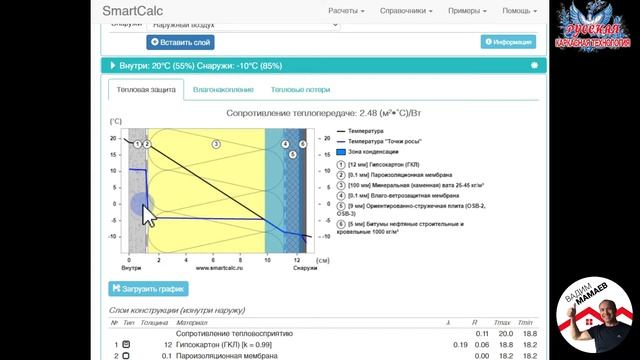The height and width of the screenshot is (360, 640).
Task: Open the Расчеты dropdown menu
Action: tap(346, 11)
